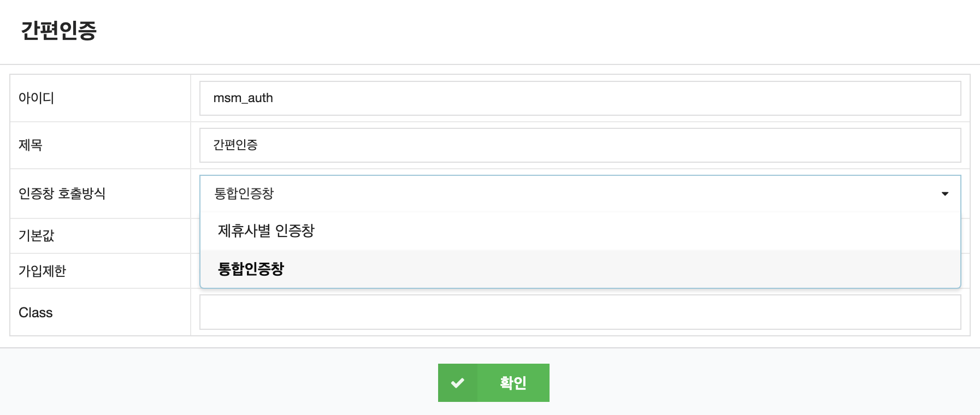Screen dimensions: 980x415
Task: Select the 제휴사별 인증창 option
Action: pos(266,231)
